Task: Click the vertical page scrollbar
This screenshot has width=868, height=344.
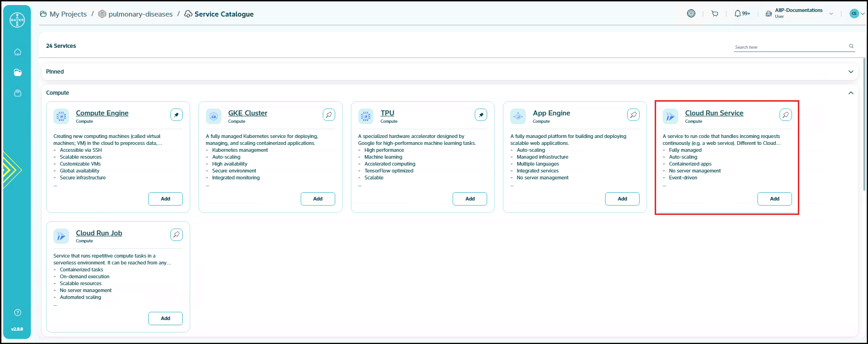Action: (864, 124)
